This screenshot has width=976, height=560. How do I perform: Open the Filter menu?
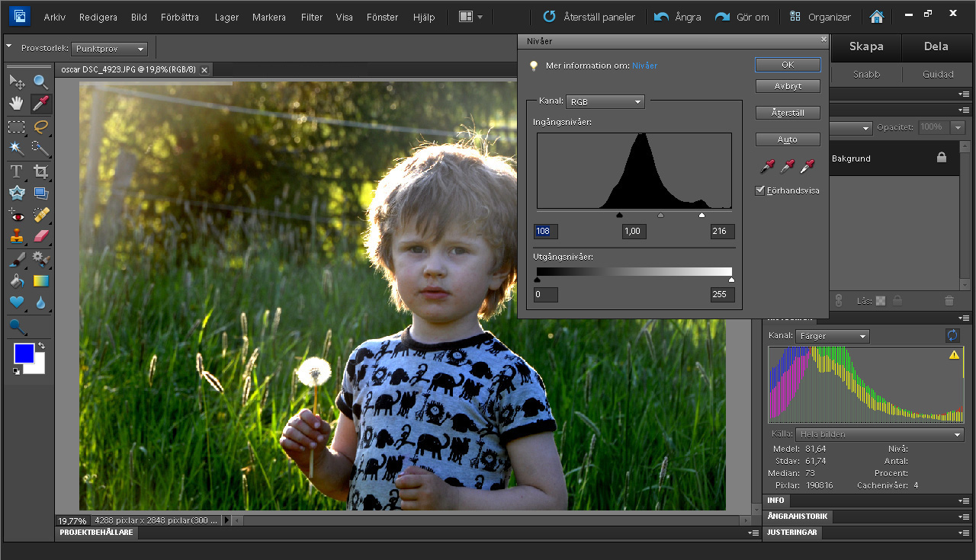pyautogui.click(x=311, y=17)
